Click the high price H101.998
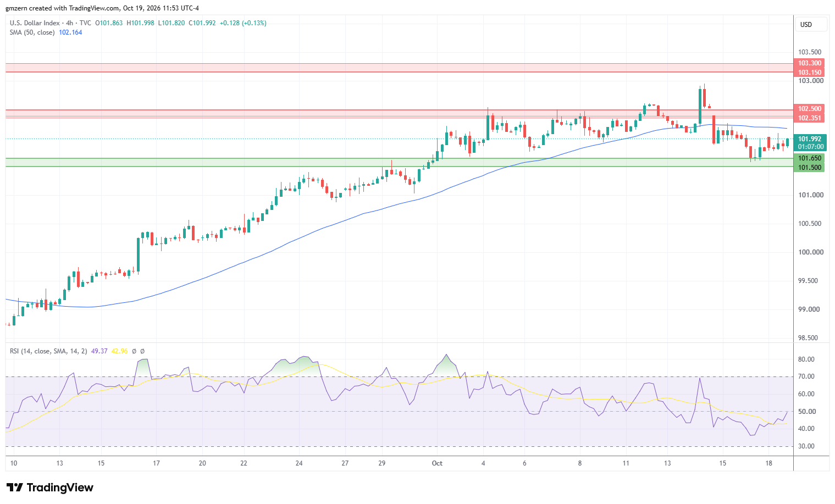Viewport: 835px width, 504px height. click(x=140, y=23)
